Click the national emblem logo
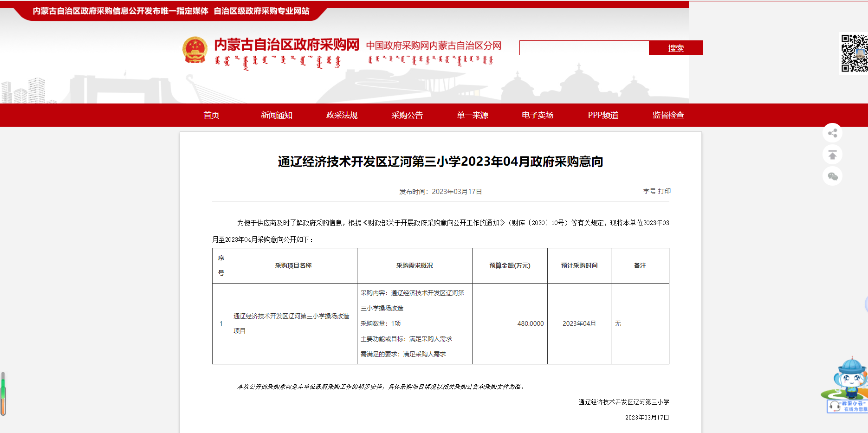Viewport: 868px width, 433px height. 195,50
